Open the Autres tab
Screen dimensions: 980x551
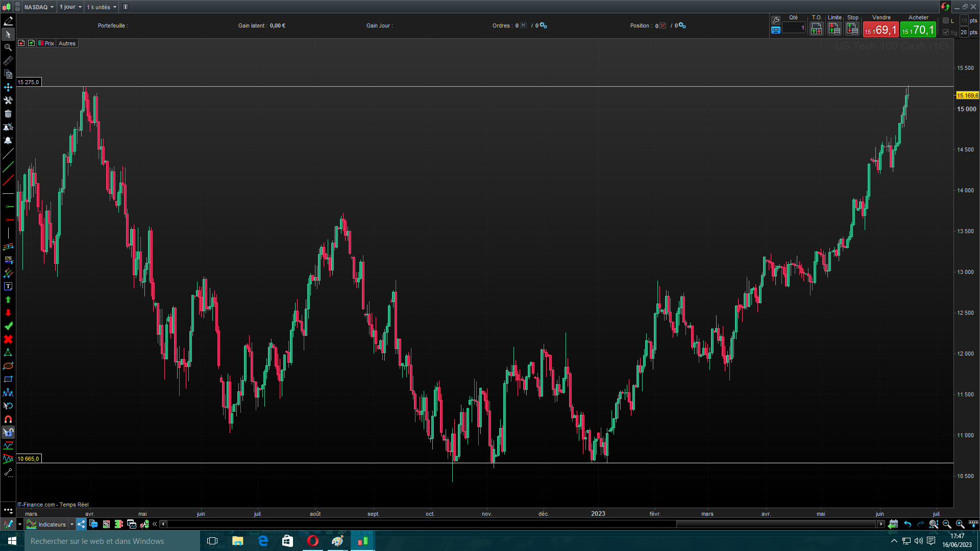[67, 43]
